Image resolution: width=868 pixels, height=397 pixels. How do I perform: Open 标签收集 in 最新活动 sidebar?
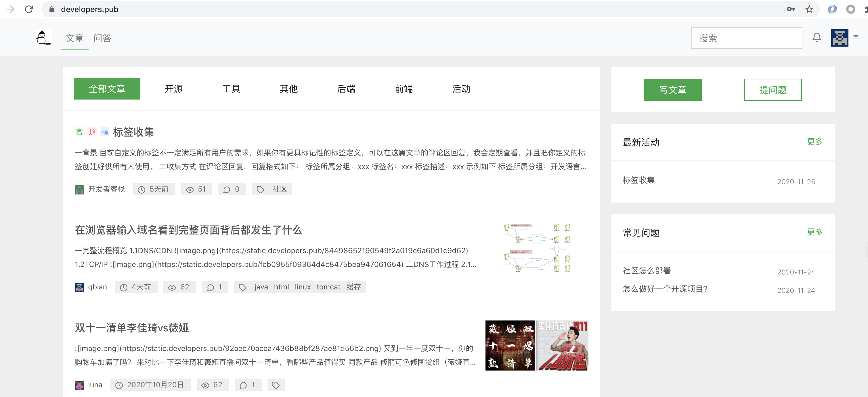tap(638, 180)
